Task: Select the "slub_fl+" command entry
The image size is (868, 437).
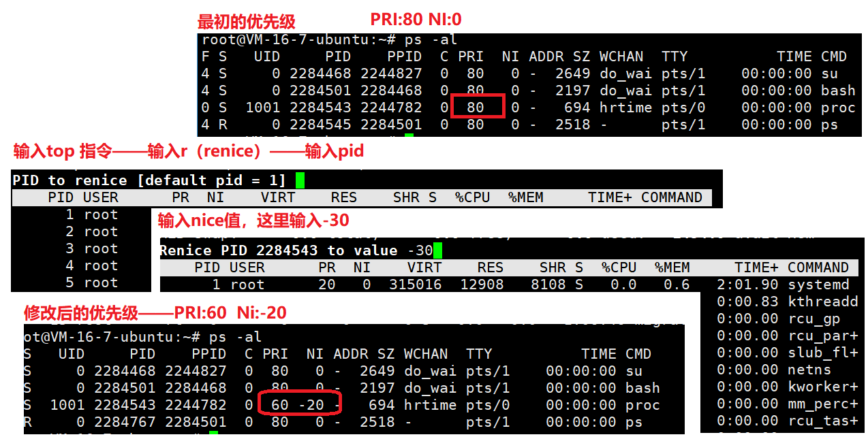Action: pyautogui.click(x=823, y=353)
